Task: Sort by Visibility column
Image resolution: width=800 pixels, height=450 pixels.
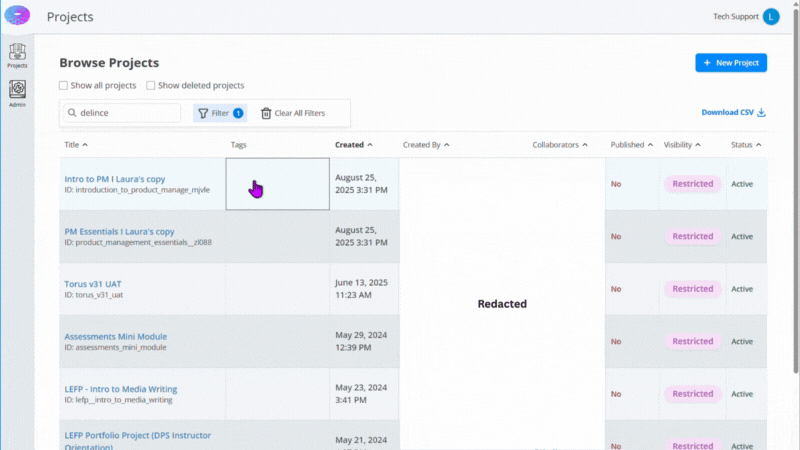Action: [x=682, y=145]
